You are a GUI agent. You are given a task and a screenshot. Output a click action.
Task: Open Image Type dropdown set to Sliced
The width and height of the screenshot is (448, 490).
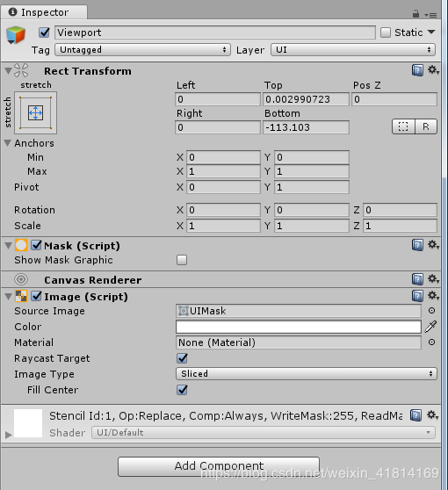click(x=306, y=374)
